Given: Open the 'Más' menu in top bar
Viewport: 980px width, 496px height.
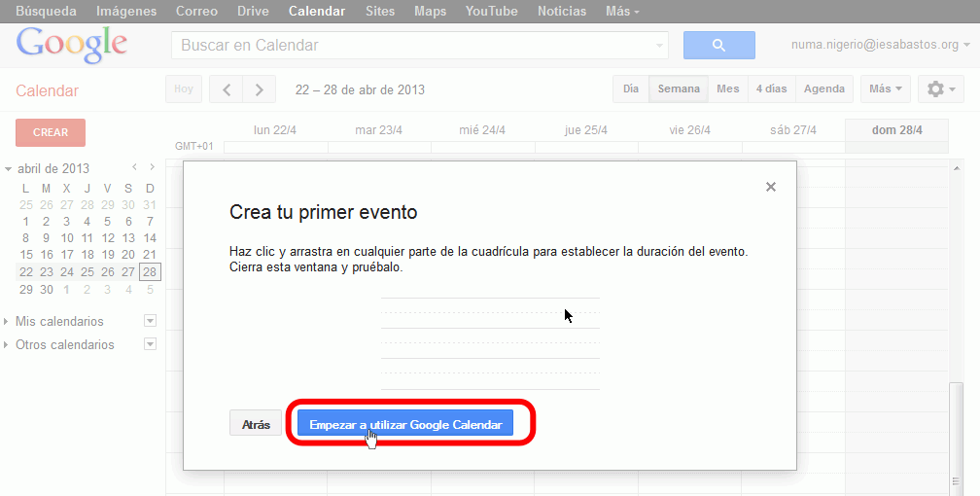Looking at the screenshot, I should coord(622,12).
